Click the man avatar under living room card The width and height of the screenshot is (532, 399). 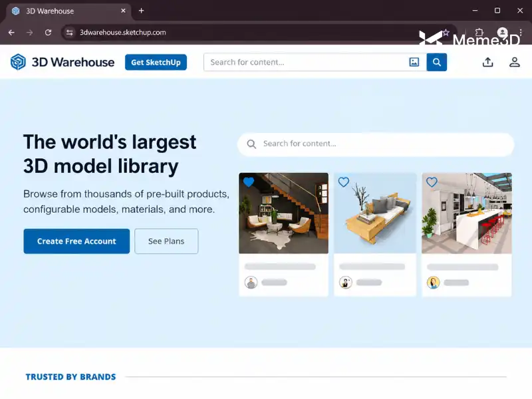point(251,282)
